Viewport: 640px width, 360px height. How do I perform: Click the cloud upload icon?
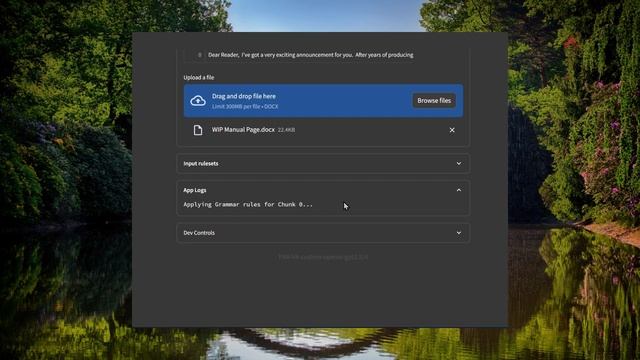198,100
